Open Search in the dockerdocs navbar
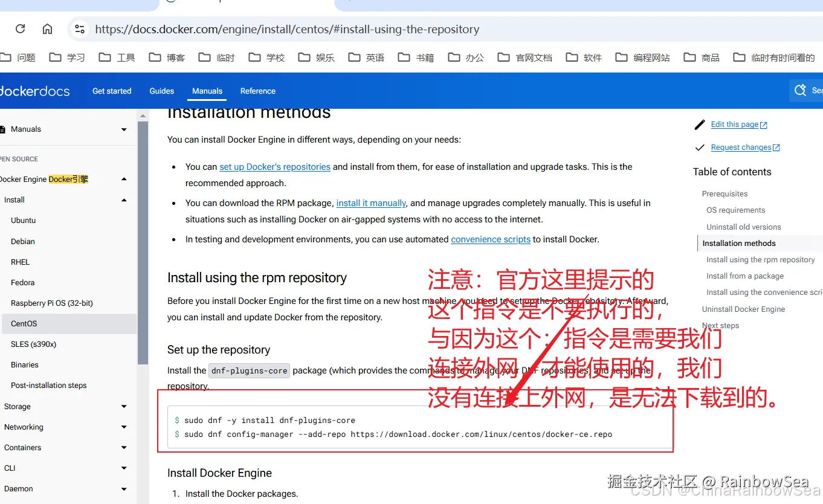This screenshot has height=504, width=823. [802, 91]
